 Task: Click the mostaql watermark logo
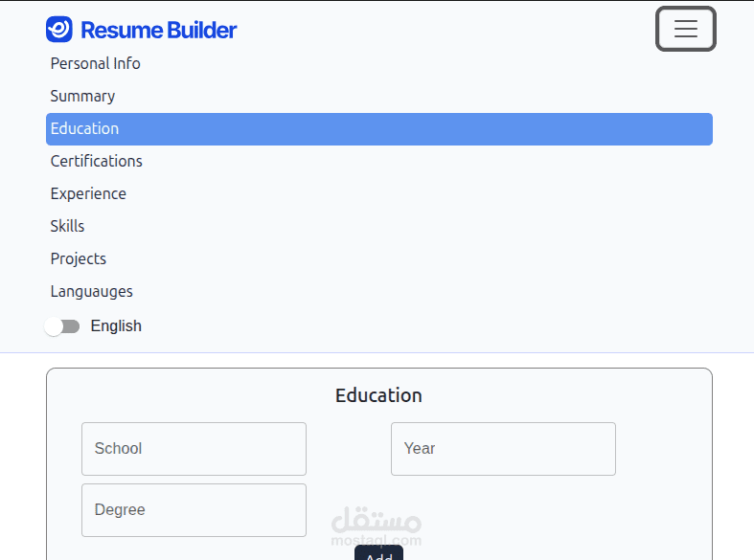click(x=377, y=525)
